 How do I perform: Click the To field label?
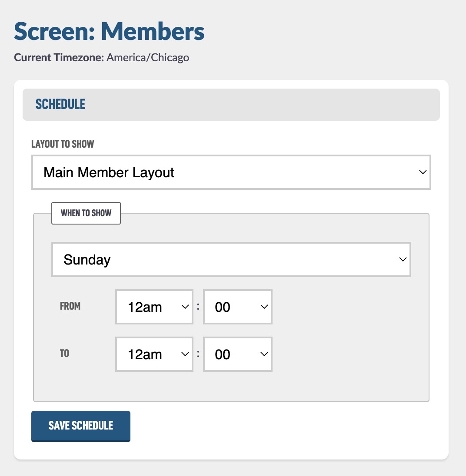(64, 354)
